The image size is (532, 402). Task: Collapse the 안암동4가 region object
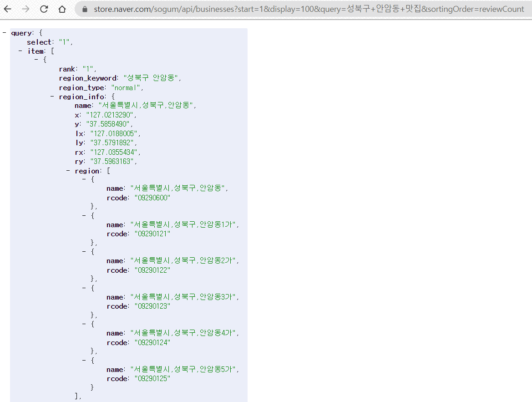(x=84, y=324)
